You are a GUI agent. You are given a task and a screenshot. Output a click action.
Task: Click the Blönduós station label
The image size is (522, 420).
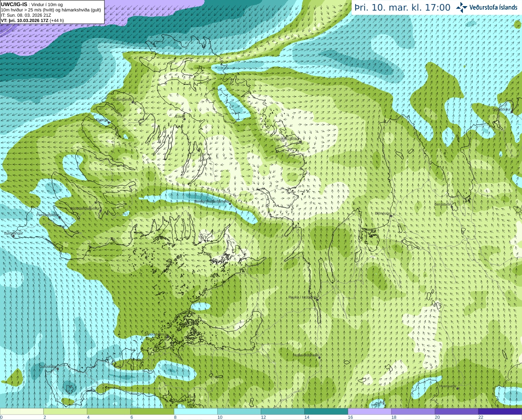point(383,213)
